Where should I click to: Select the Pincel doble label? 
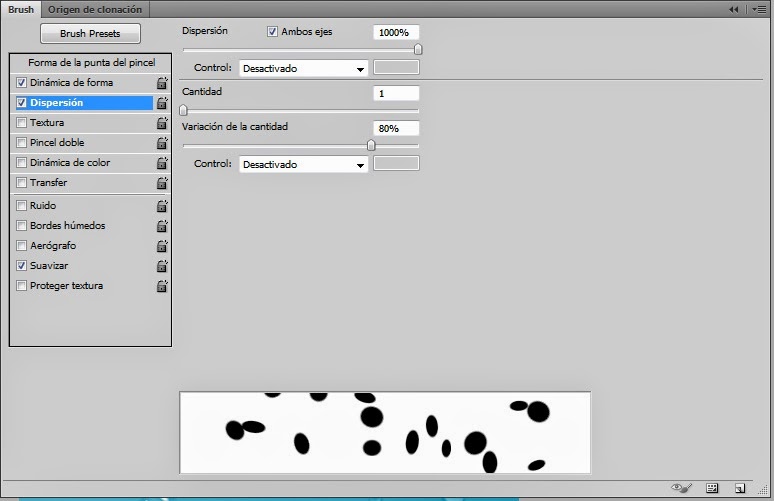[x=57, y=143]
